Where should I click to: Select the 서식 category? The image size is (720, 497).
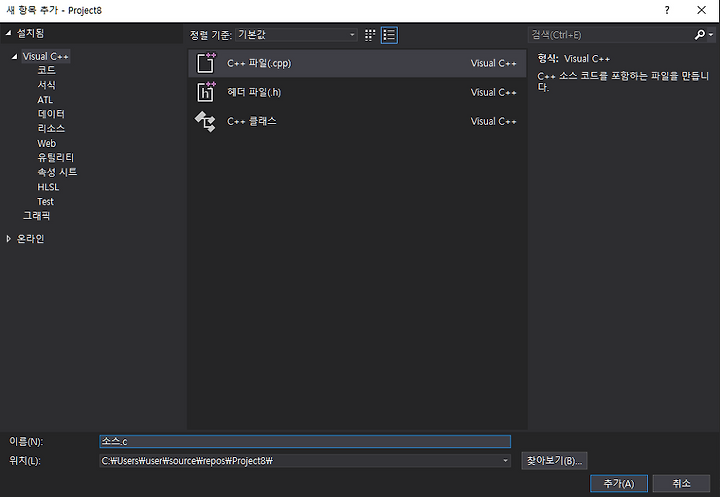tap(46, 85)
